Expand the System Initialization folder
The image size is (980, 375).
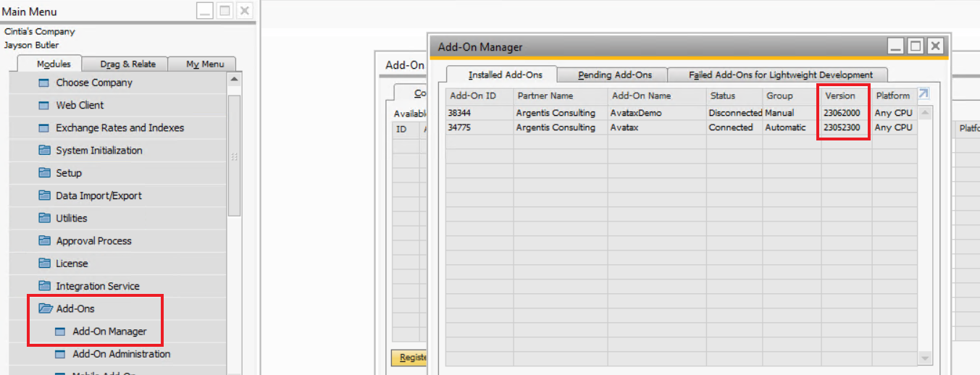(99, 151)
